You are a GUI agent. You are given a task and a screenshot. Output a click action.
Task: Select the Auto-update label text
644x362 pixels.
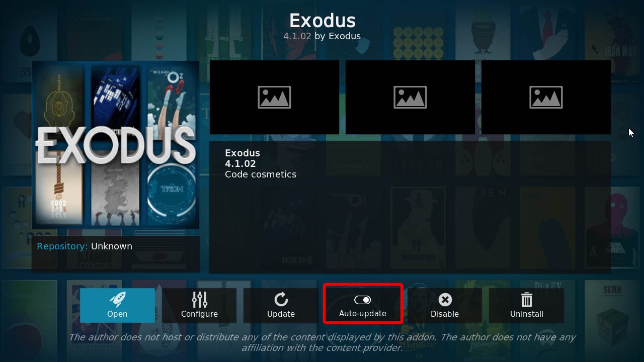coord(363,314)
